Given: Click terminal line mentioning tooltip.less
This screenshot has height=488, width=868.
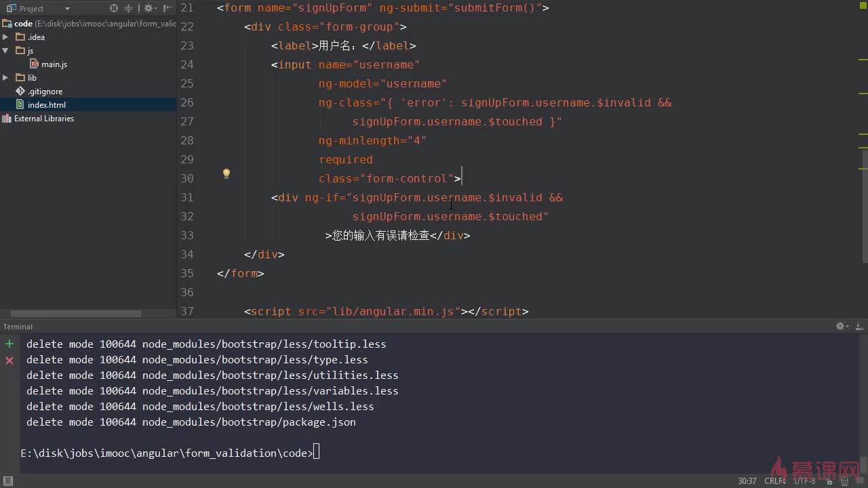Looking at the screenshot, I should click(x=206, y=344).
